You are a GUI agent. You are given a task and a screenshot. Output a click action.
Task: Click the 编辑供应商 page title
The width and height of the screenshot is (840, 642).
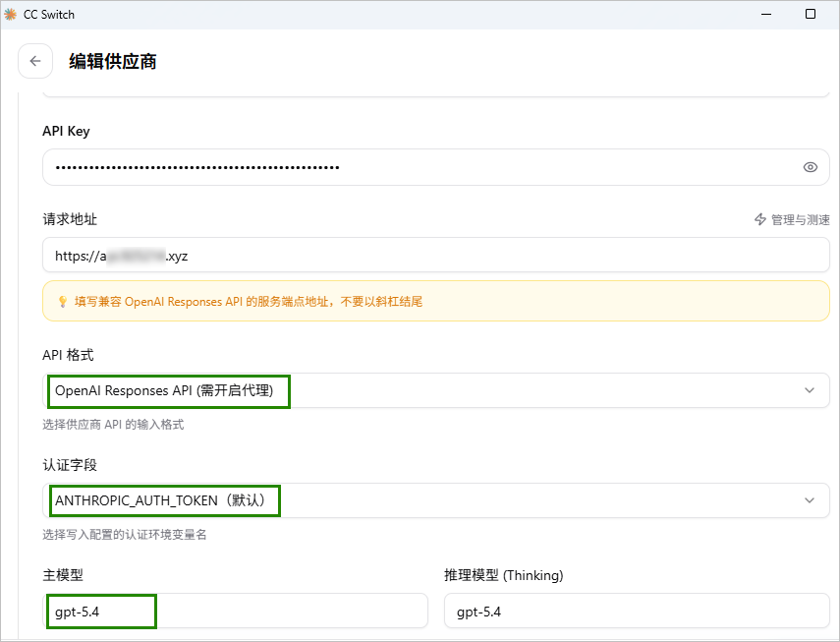click(113, 61)
